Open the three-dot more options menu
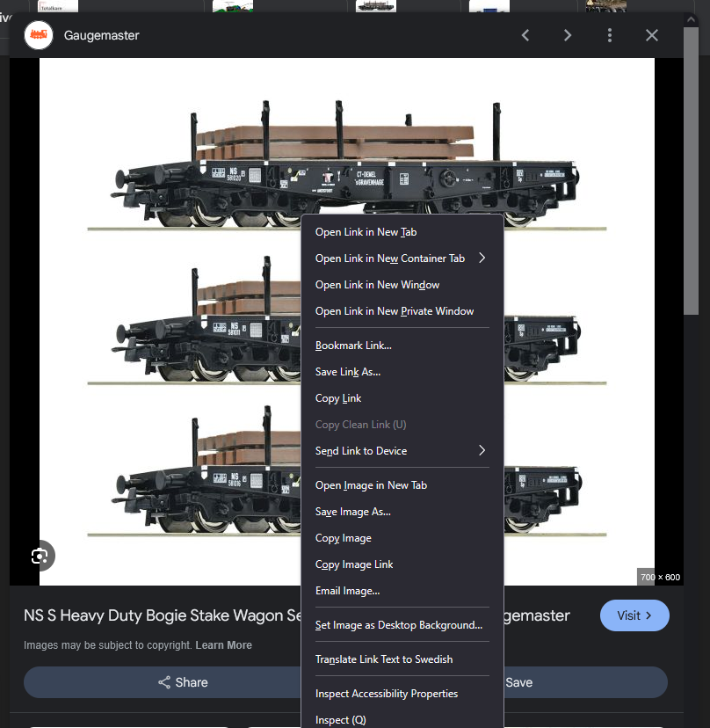The image size is (710, 728). (x=610, y=35)
